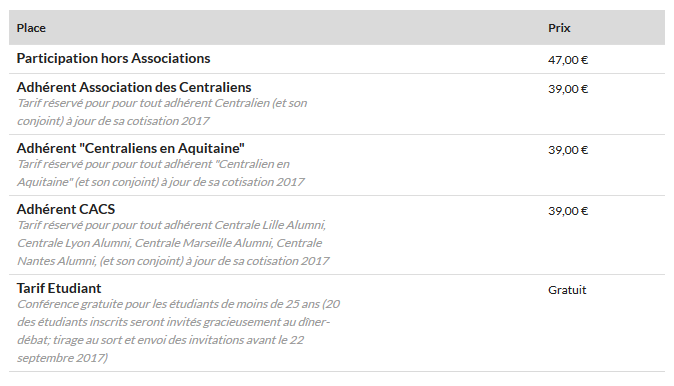Select Adhérent Association des Centraliens ticket
Screen dimensions: 674x386
click(x=134, y=87)
